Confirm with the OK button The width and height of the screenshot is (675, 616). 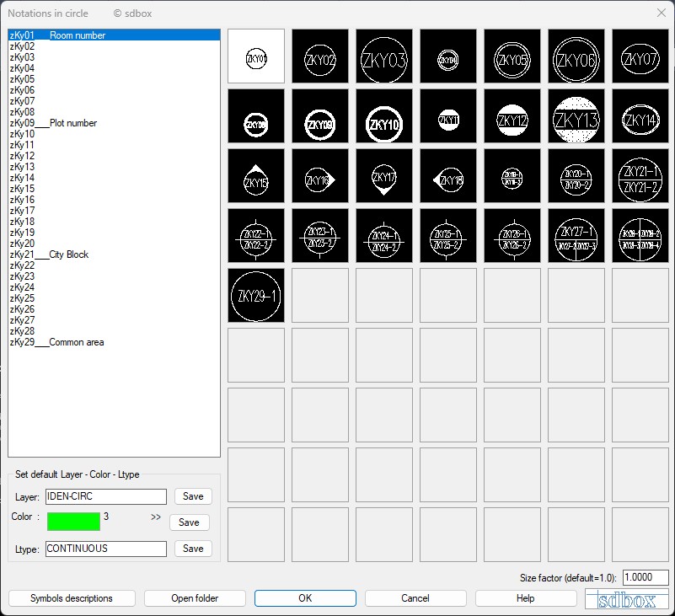(x=305, y=598)
